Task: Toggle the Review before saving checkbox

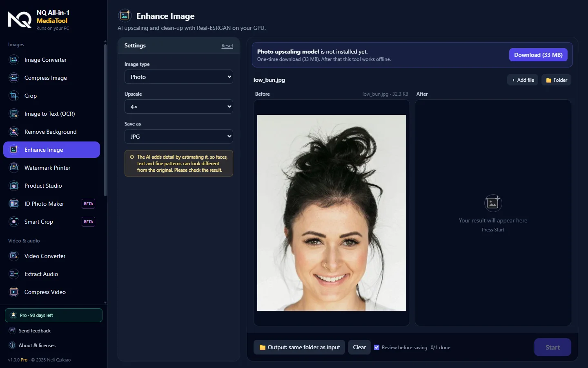Action: (x=377, y=348)
